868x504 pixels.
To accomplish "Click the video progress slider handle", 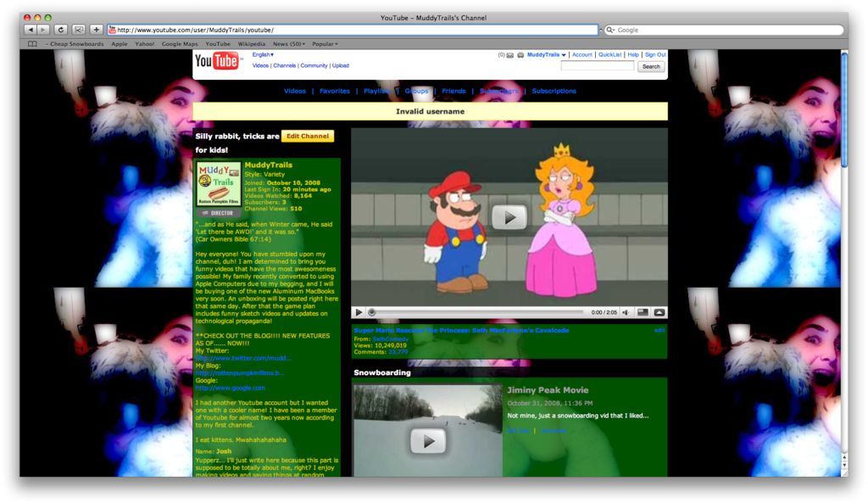I will pyautogui.click(x=372, y=312).
